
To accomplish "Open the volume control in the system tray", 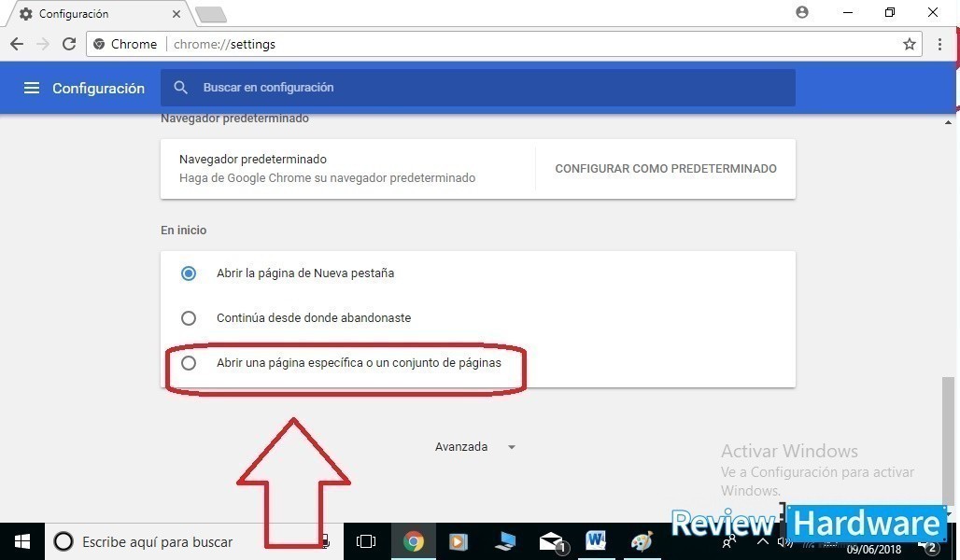I will (784, 542).
